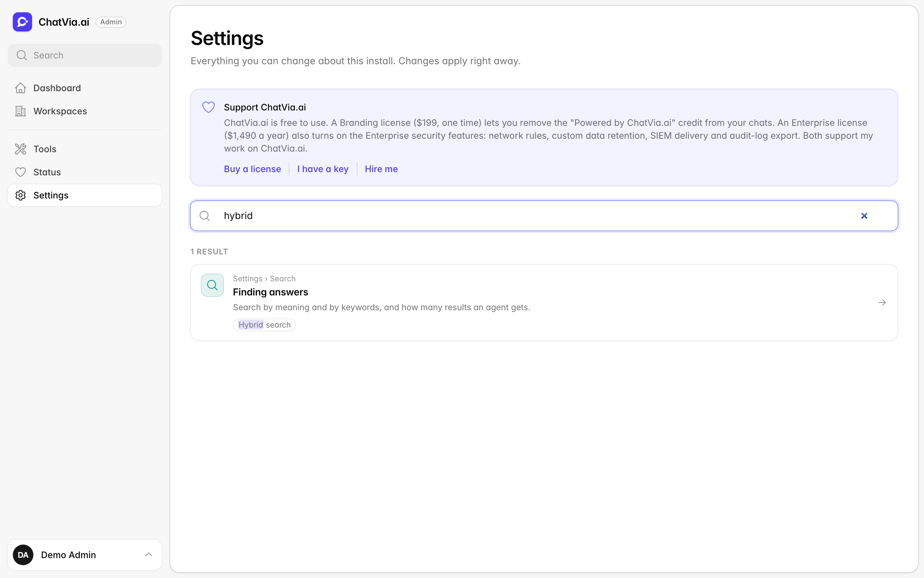The width and height of the screenshot is (924, 578).
Task: Click the I have a key link
Action: pos(323,169)
